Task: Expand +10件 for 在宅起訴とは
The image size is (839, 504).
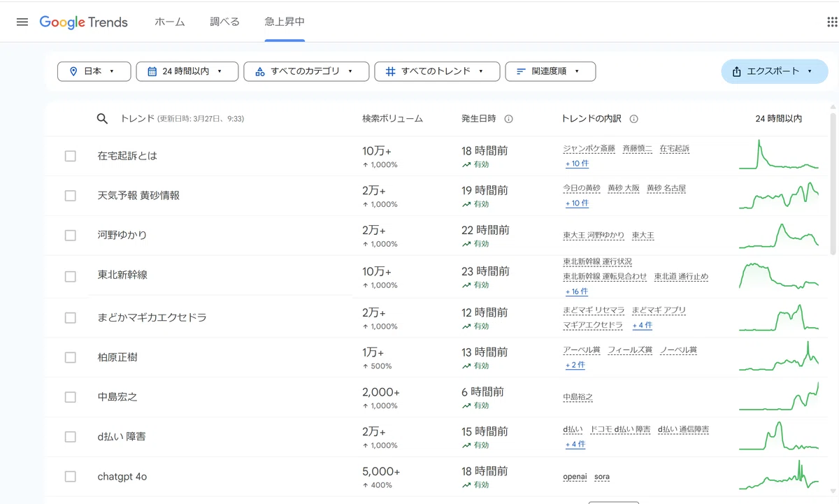Action: click(578, 164)
